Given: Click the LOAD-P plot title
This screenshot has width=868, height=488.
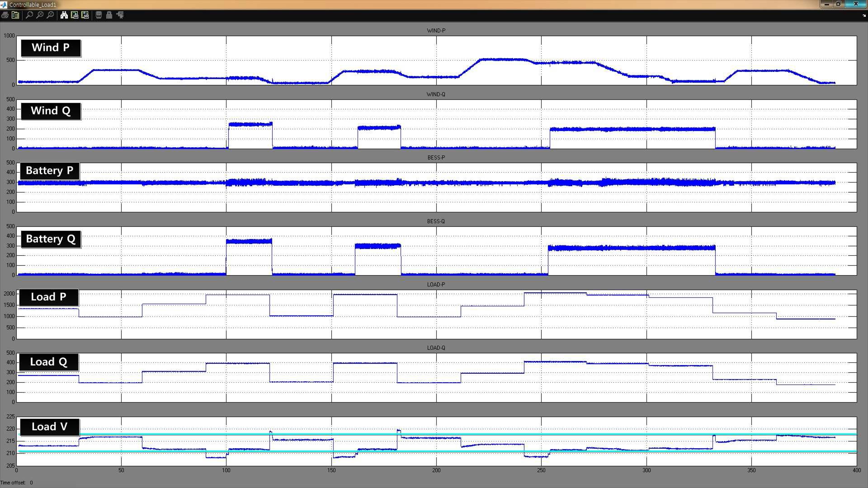Looking at the screenshot, I should pyautogui.click(x=436, y=285).
